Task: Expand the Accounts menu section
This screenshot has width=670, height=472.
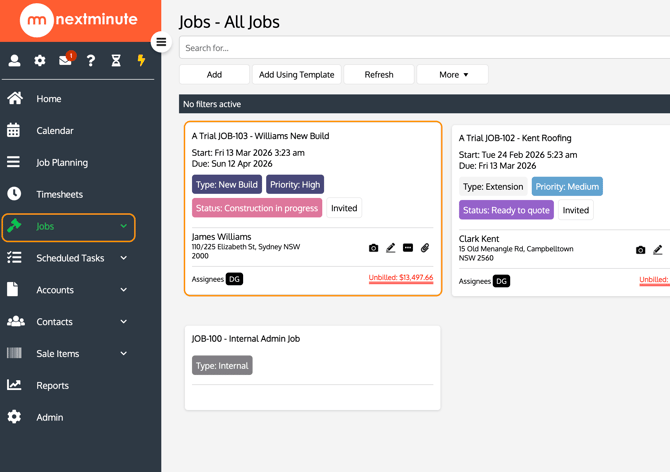Action: pos(124,290)
